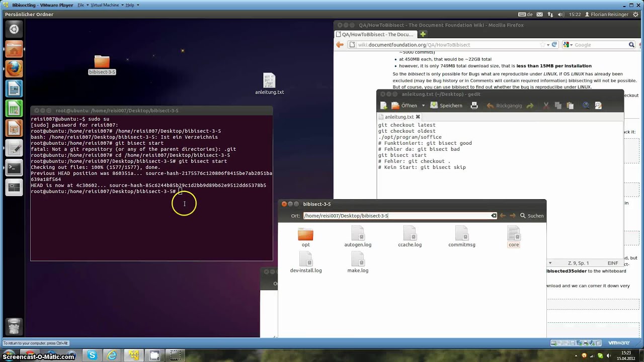Open the Google search engine dropdown

tap(568, 45)
